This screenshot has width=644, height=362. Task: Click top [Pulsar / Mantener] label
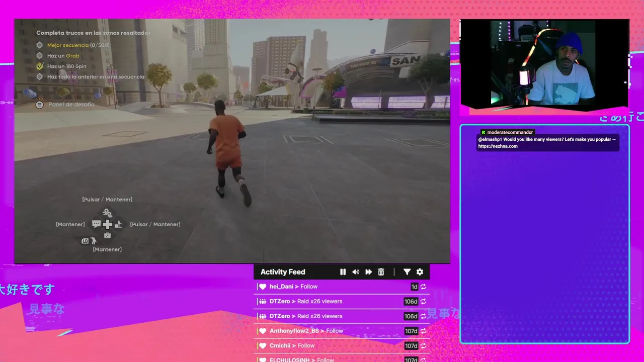[107, 200]
